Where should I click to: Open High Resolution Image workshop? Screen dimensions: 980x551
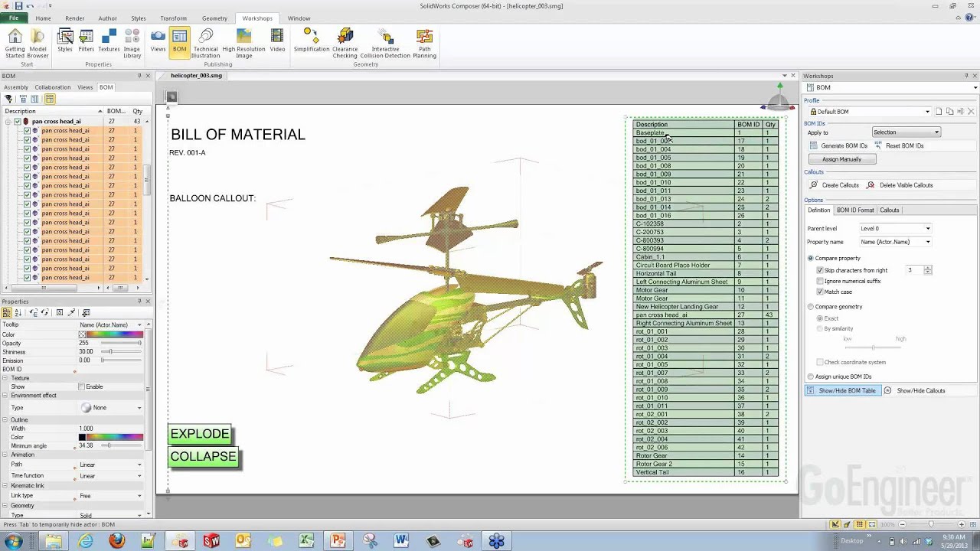click(243, 44)
